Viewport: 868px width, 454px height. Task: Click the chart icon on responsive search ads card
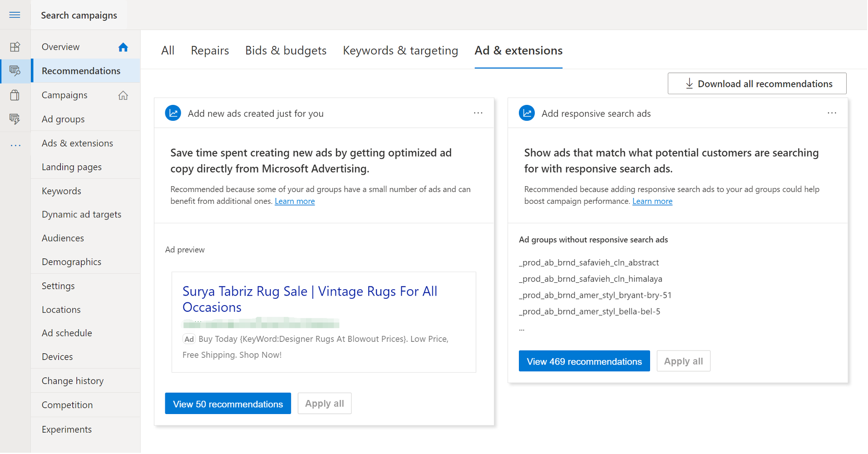pyautogui.click(x=527, y=113)
